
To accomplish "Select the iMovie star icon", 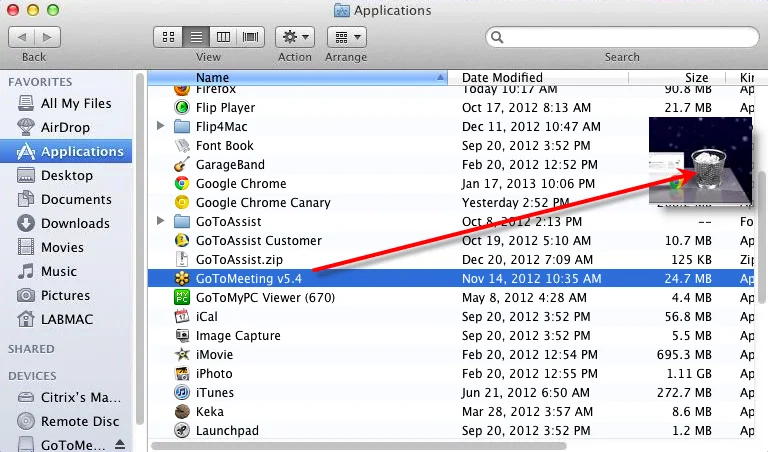I will coord(182,355).
